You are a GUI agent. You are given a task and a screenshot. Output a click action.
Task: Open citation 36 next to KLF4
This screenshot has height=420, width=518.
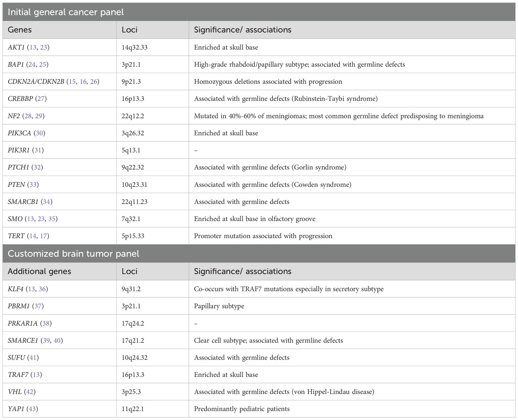tap(42, 289)
